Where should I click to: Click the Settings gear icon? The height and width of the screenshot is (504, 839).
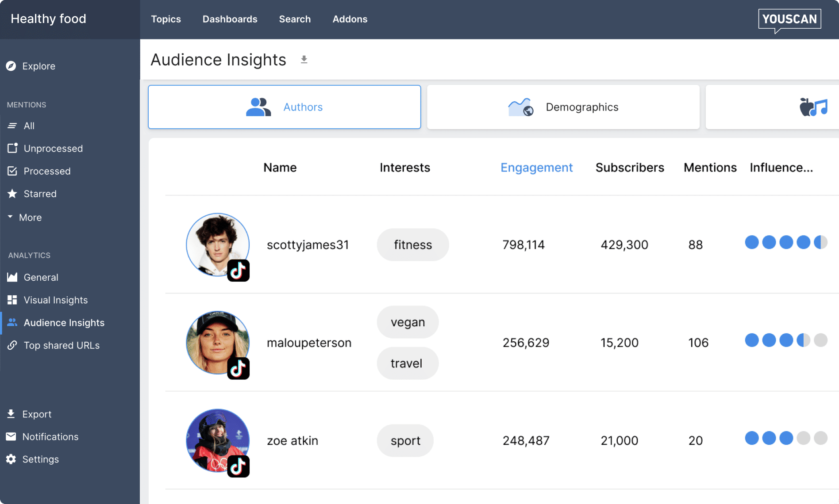[11, 459]
